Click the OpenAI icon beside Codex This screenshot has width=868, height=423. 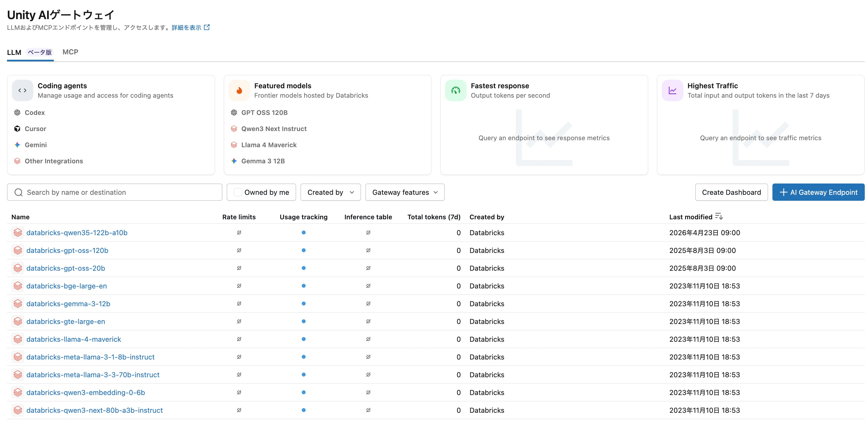click(17, 112)
